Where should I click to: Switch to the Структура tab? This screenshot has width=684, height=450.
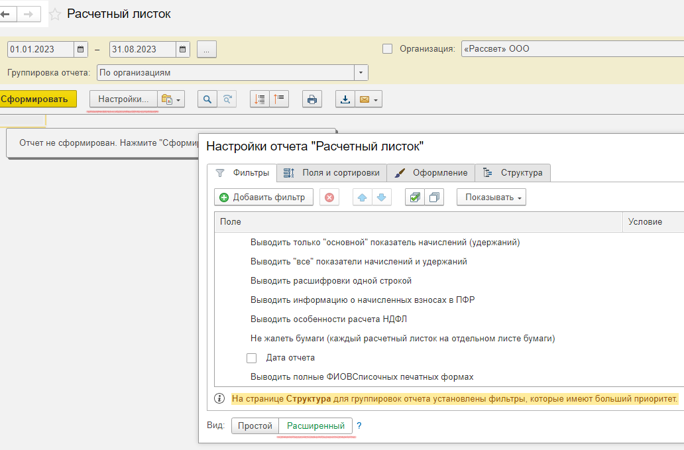click(x=513, y=173)
